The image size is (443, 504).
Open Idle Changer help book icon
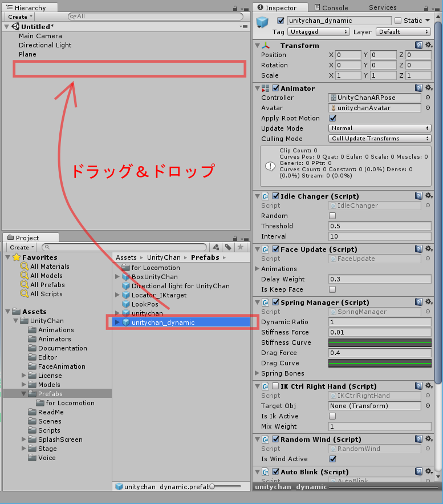pyautogui.click(x=418, y=196)
